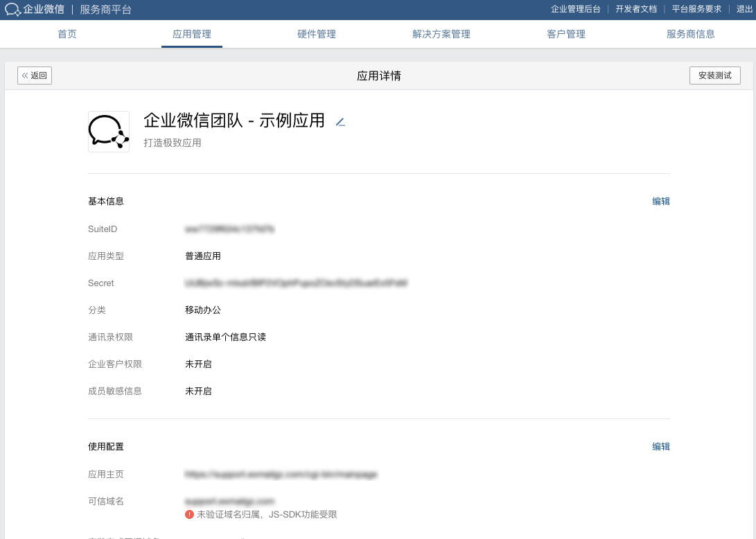The image size is (756, 539).
Task: Select the 应用管理 tab
Action: click(192, 34)
